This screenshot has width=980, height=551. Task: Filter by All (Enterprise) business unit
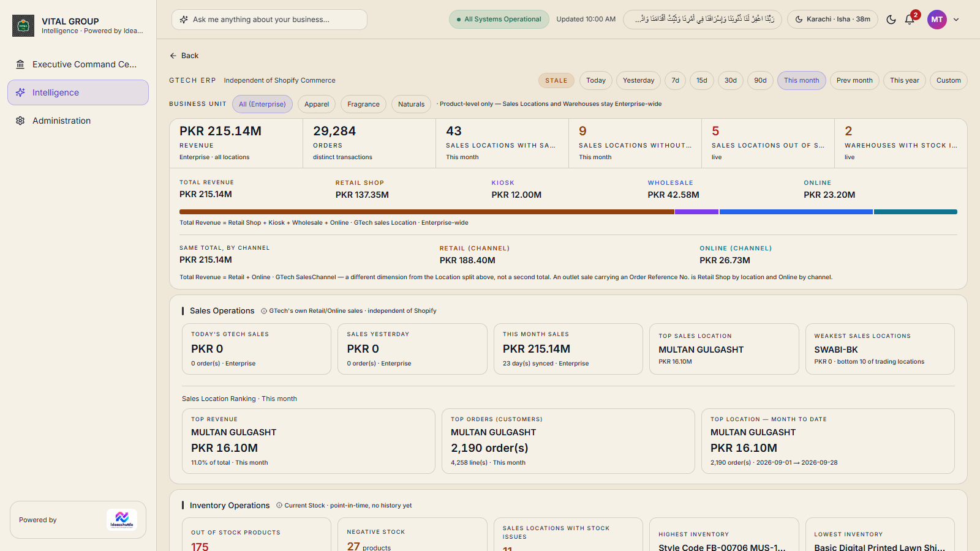click(262, 104)
